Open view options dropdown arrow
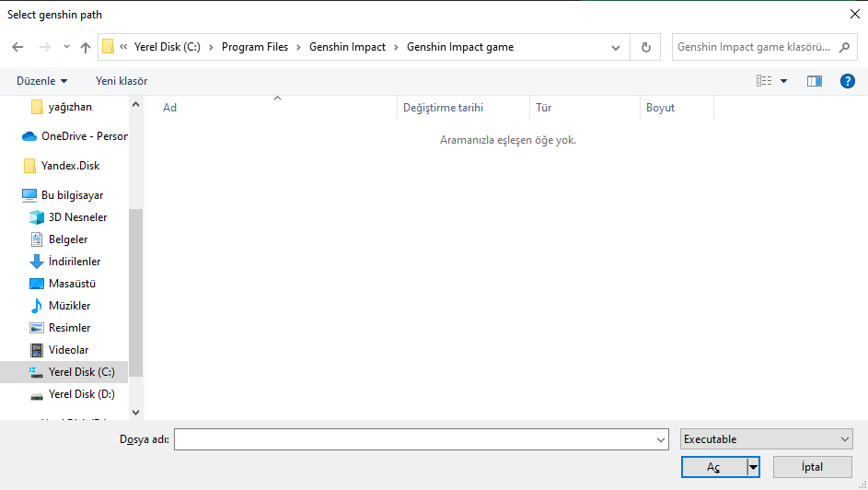Viewport: 868px width, 490px height. pos(784,81)
